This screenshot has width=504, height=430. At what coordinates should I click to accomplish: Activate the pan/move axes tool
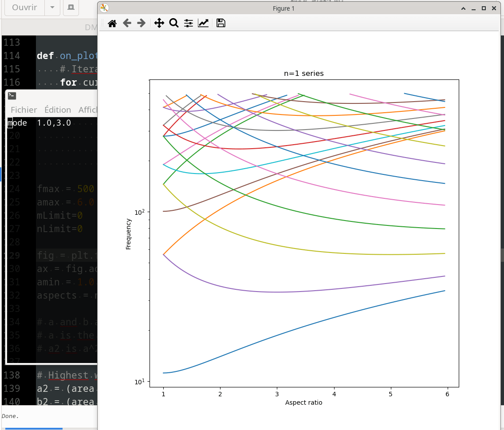(159, 23)
